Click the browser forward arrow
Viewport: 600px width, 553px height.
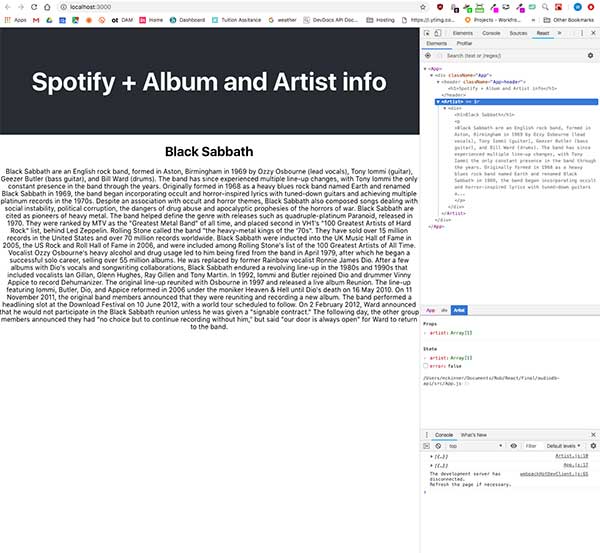coord(21,7)
